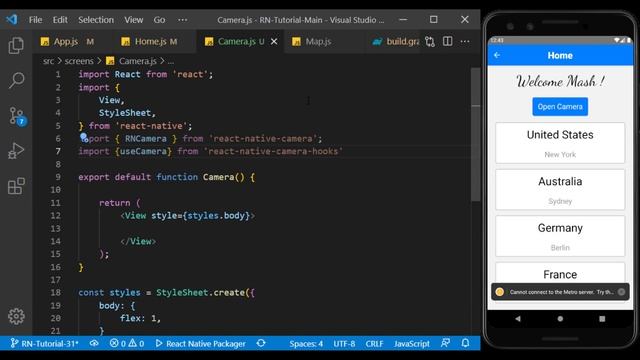
Task: Tap the Open Camera button on phone
Action: tap(560, 107)
